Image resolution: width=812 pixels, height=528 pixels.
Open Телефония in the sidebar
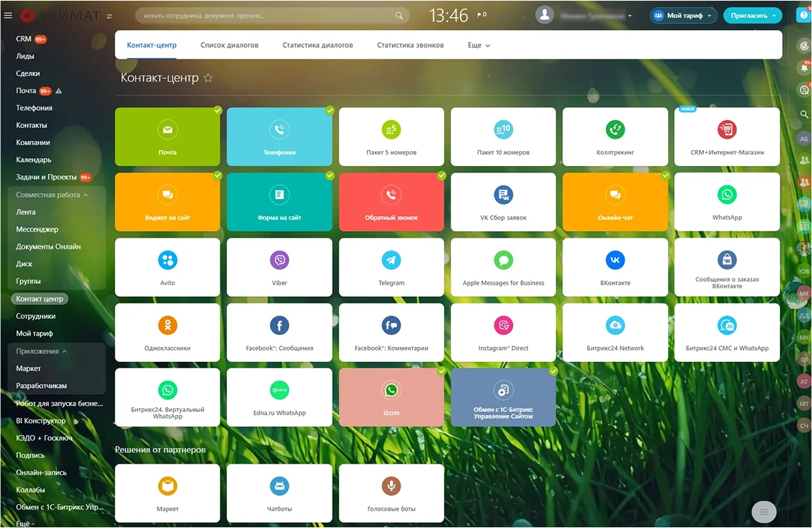tap(34, 108)
